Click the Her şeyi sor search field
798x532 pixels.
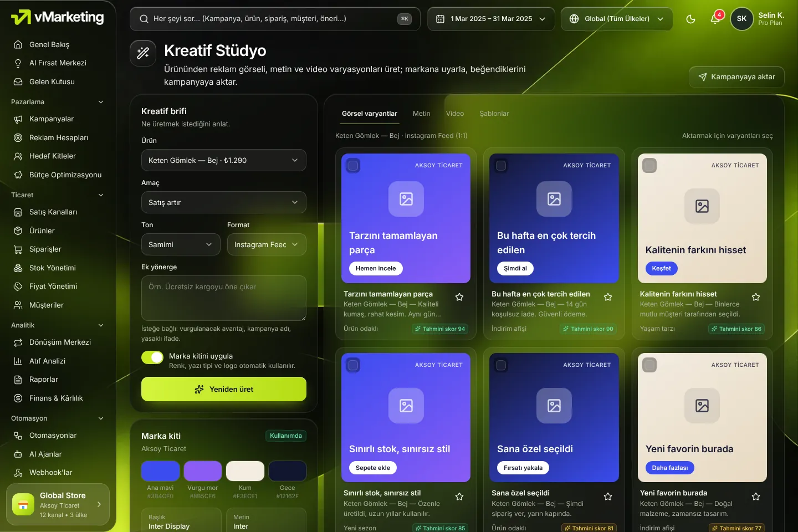(x=275, y=19)
